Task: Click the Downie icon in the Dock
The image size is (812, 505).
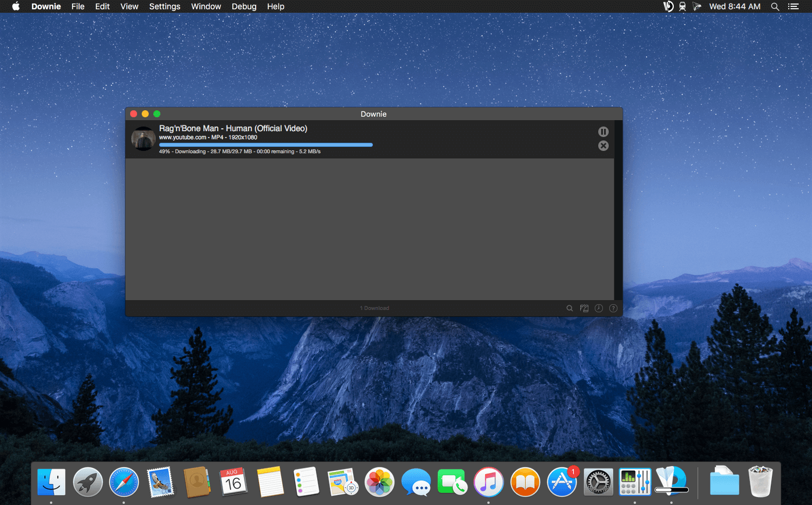Action: click(x=671, y=482)
